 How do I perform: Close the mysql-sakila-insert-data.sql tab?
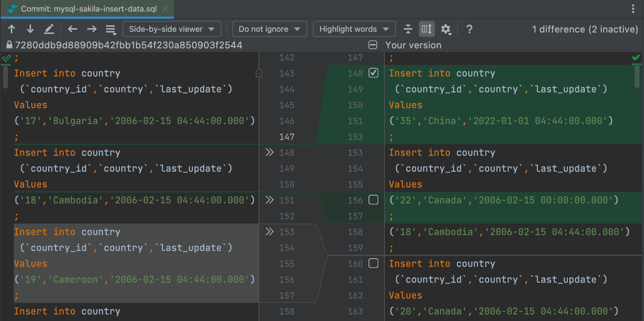(x=165, y=9)
